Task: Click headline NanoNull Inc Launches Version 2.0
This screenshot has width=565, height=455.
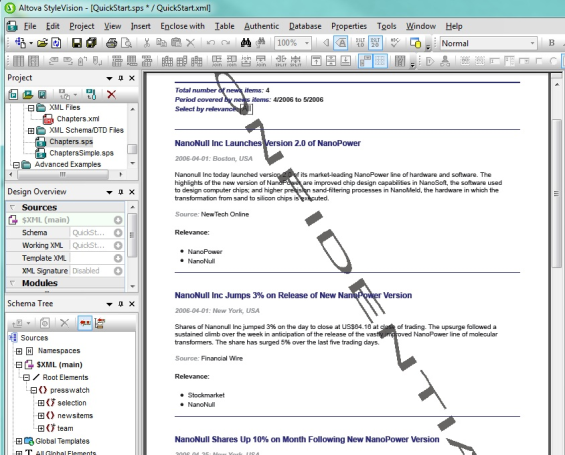Action: pyautogui.click(x=267, y=143)
